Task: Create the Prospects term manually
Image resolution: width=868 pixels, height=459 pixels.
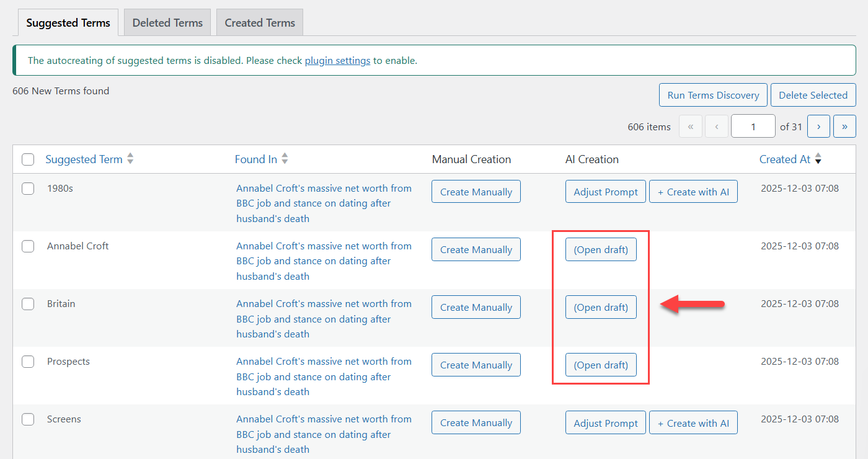Action: pos(476,365)
